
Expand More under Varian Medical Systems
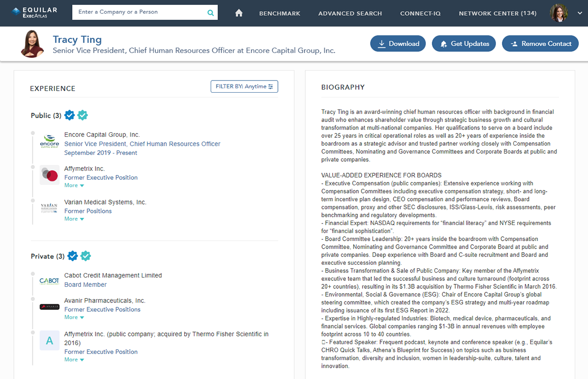74,219
